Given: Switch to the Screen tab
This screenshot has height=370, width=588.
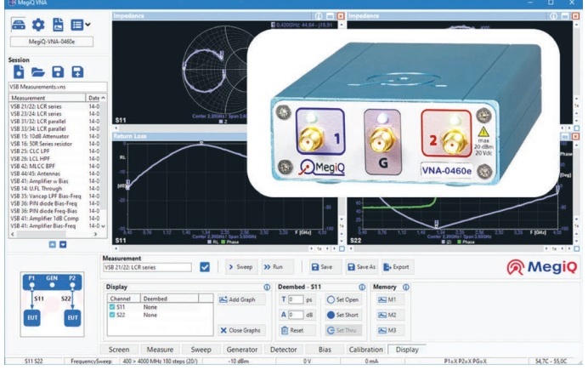Looking at the screenshot, I should (119, 350).
